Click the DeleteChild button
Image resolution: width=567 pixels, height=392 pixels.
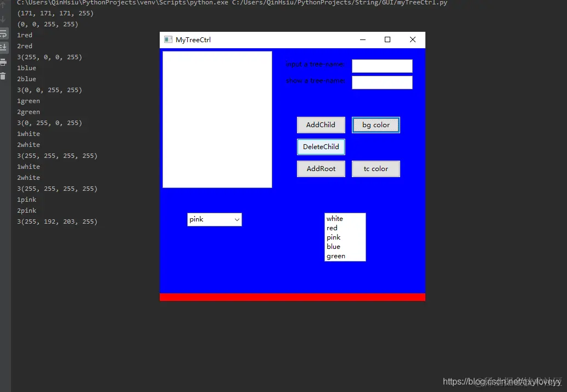coord(321,147)
